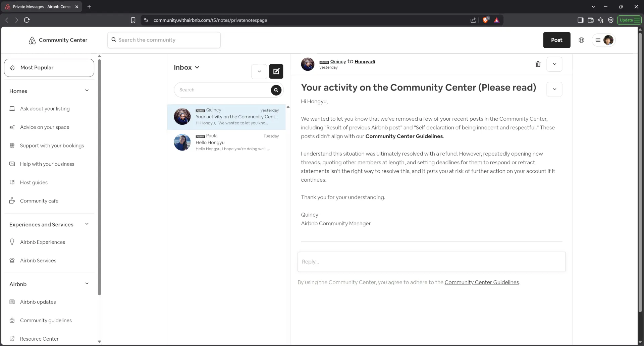This screenshot has width=644, height=346.
Task: Open the message header options dropdown
Action: click(x=554, y=64)
